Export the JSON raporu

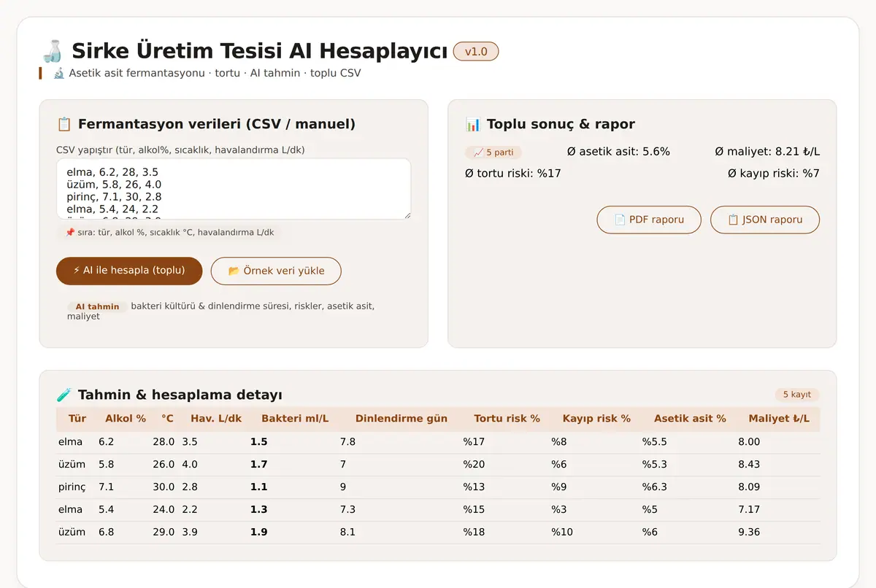[765, 220]
